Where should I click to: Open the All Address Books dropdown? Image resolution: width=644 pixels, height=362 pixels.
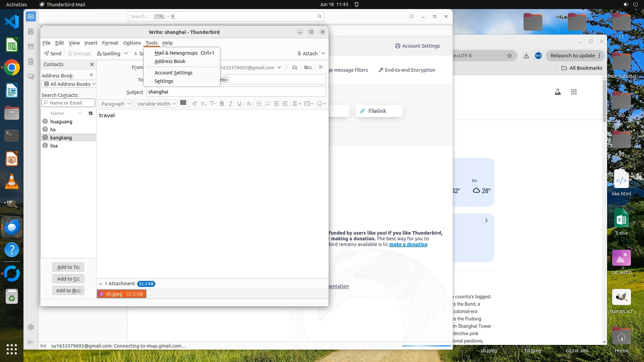coord(69,84)
